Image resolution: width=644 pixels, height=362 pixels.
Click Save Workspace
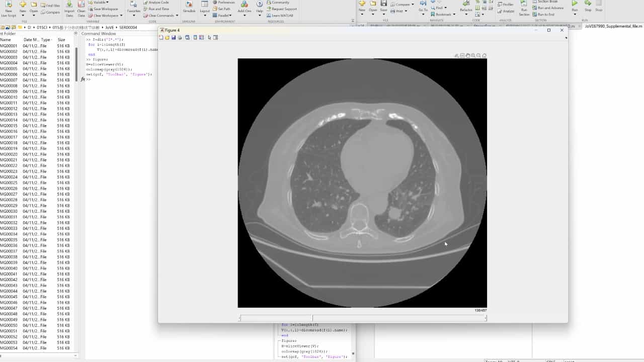[x=103, y=9]
